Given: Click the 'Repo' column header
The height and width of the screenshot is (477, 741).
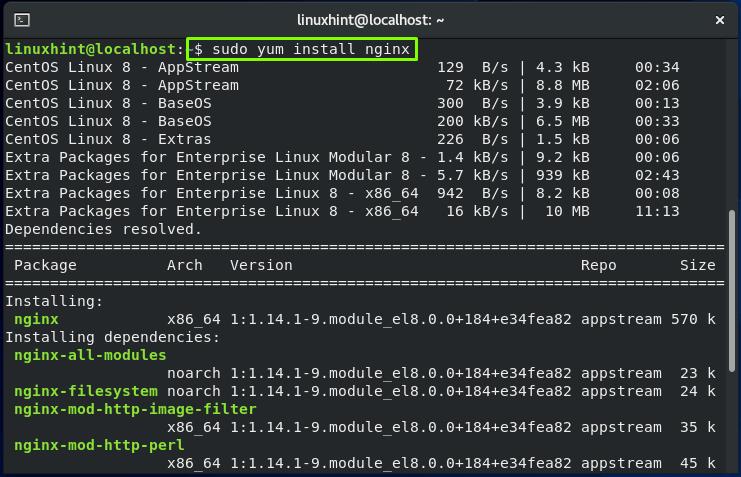Looking at the screenshot, I should [x=599, y=265].
